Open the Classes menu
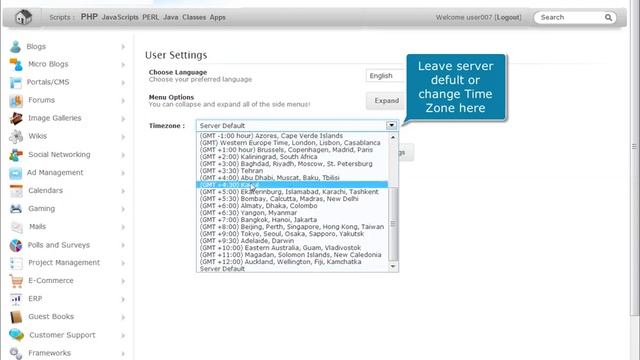Viewport: 640px width, 360px height. [194, 17]
